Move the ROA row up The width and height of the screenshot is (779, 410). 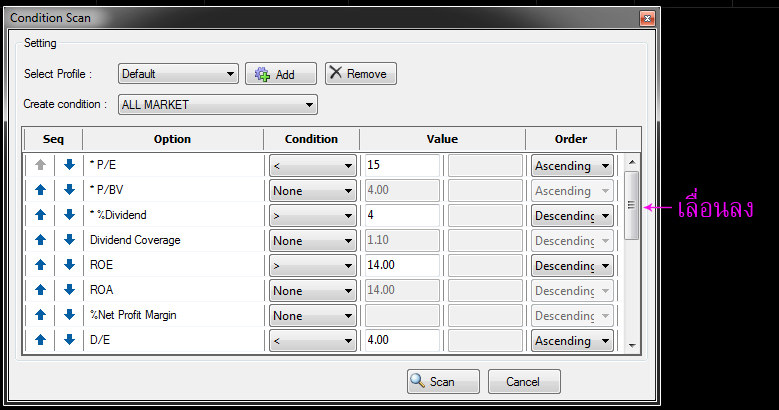point(41,291)
